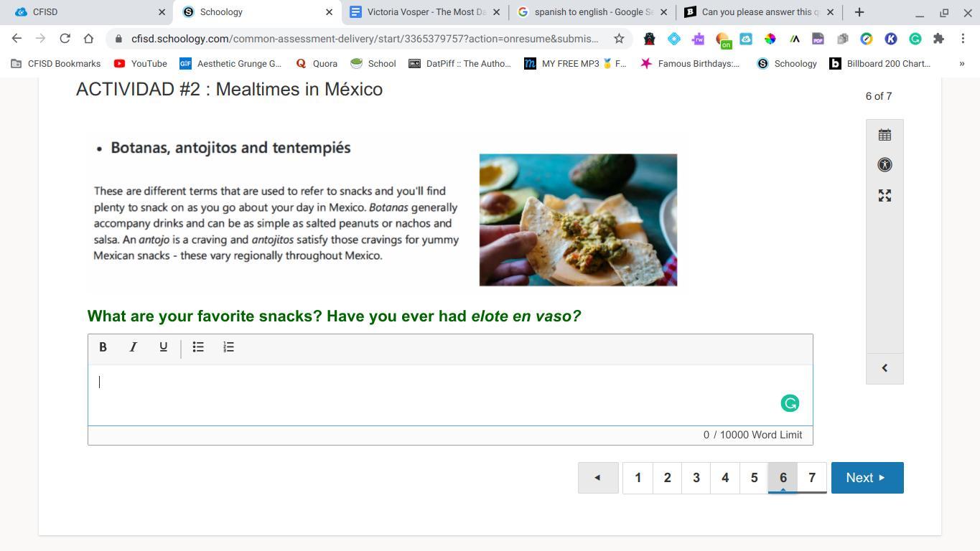Click inside the answer text area
980x551 pixels.
pos(450,395)
